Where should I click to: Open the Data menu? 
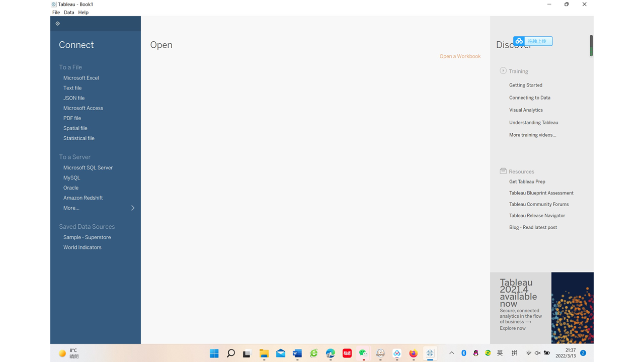pyautogui.click(x=69, y=13)
